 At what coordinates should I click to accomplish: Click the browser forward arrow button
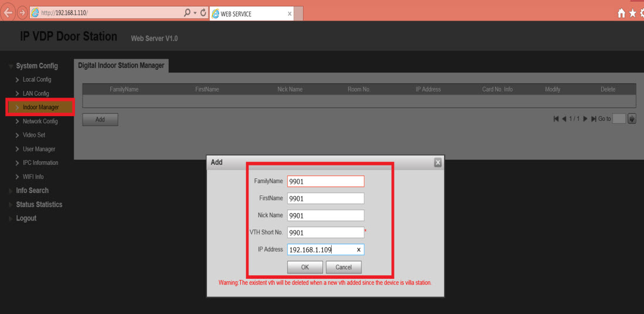click(22, 13)
